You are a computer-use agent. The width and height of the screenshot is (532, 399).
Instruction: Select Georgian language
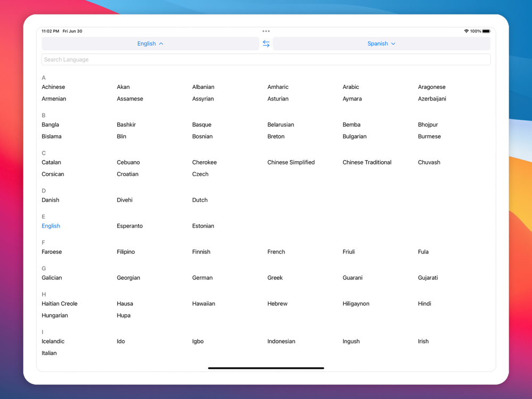point(128,278)
